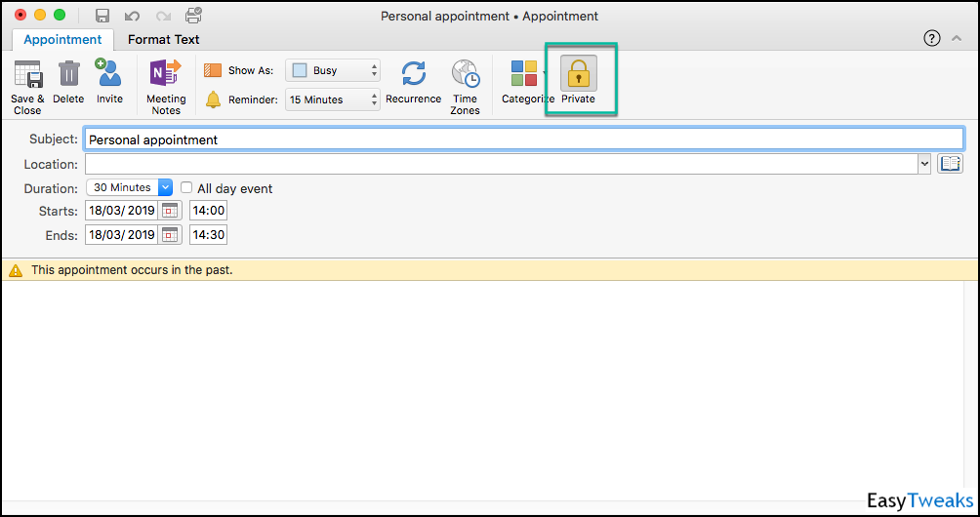This screenshot has height=517, width=980.
Task: Open the address book beside Location
Action: coord(950,164)
